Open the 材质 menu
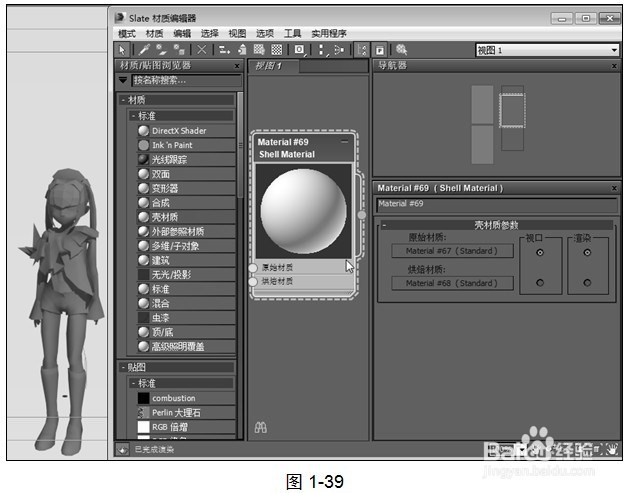 pos(154,33)
